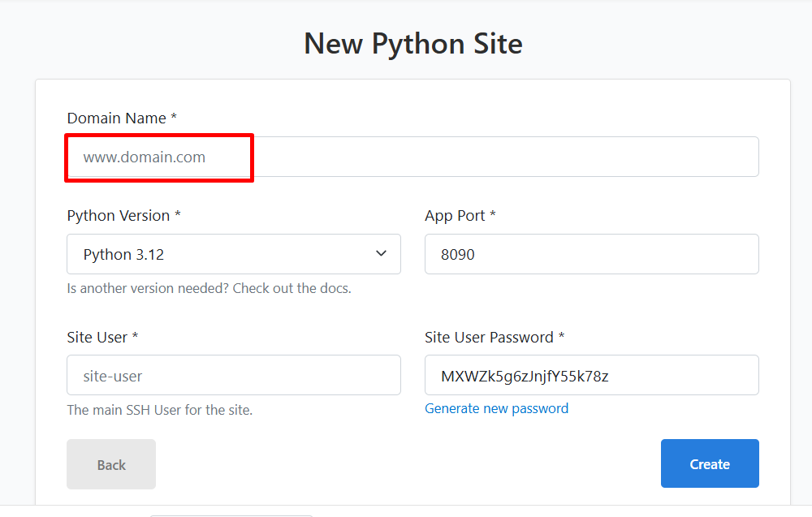Click the App Port label

[460, 215]
